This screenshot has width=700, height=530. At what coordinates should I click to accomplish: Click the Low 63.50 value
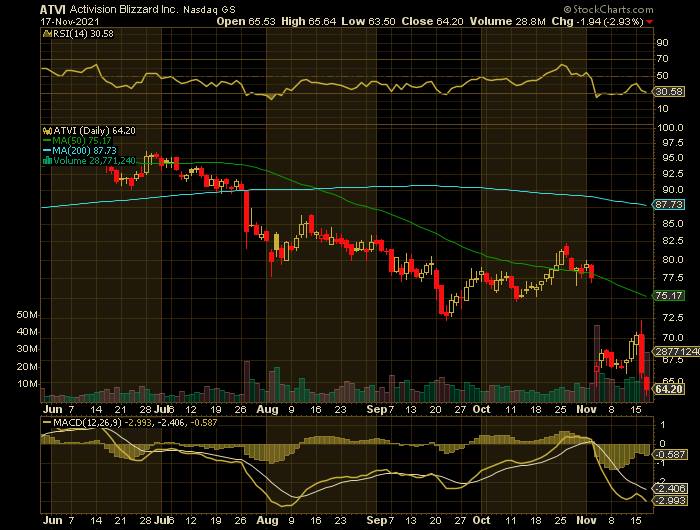pos(368,21)
